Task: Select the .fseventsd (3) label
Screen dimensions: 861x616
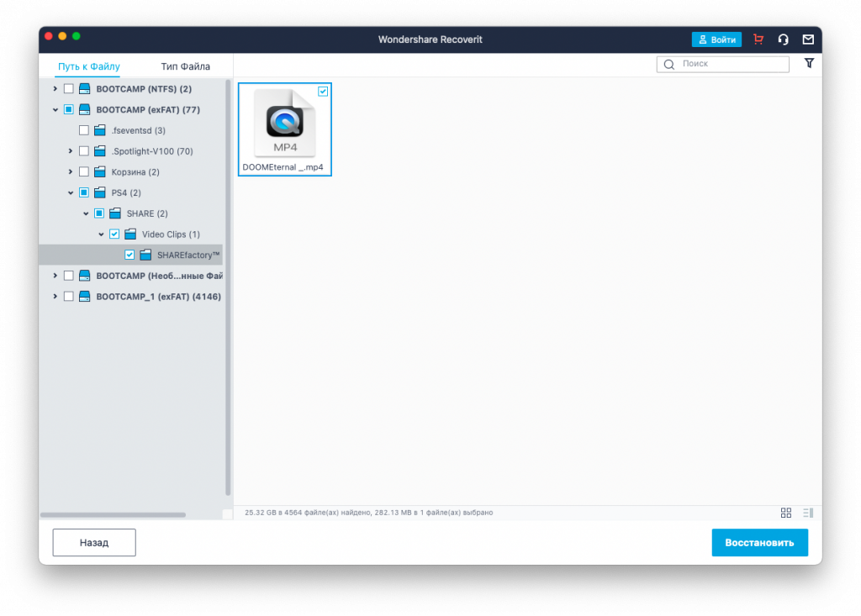Action: point(139,130)
